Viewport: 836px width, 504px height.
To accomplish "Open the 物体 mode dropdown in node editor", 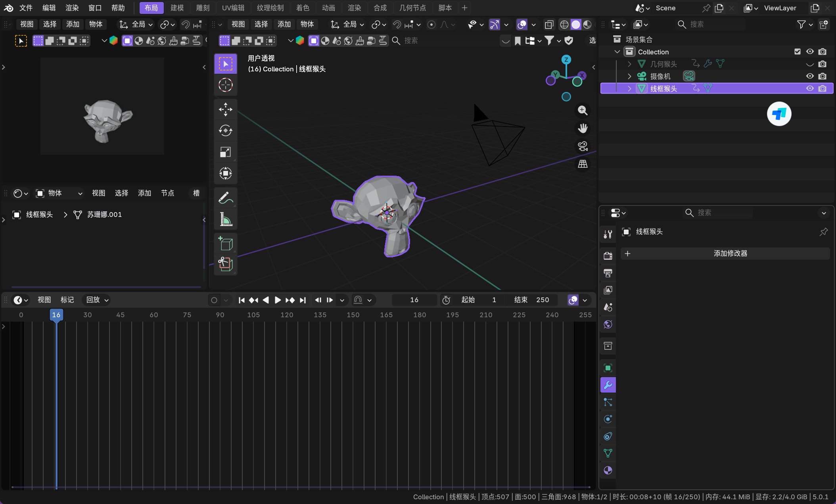I will pyautogui.click(x=59, y=193).
